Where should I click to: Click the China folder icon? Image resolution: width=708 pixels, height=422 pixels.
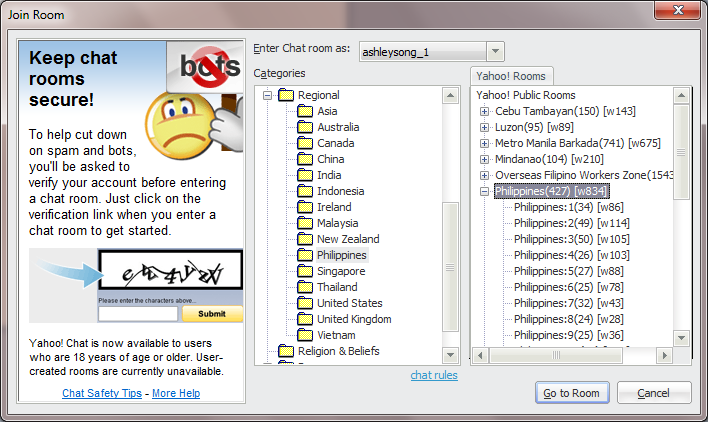click(305, 159)
